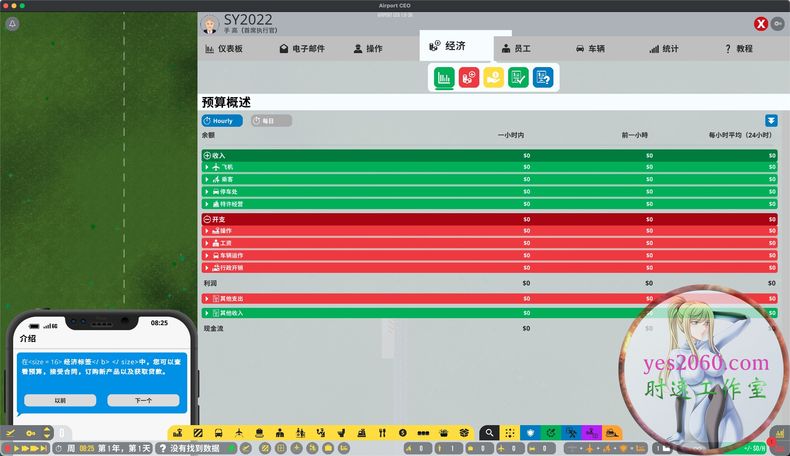The height and width of the screenshot is (456, 790).
Task: Click the blue collapse-all arrow button
Action: pos(771,121)
